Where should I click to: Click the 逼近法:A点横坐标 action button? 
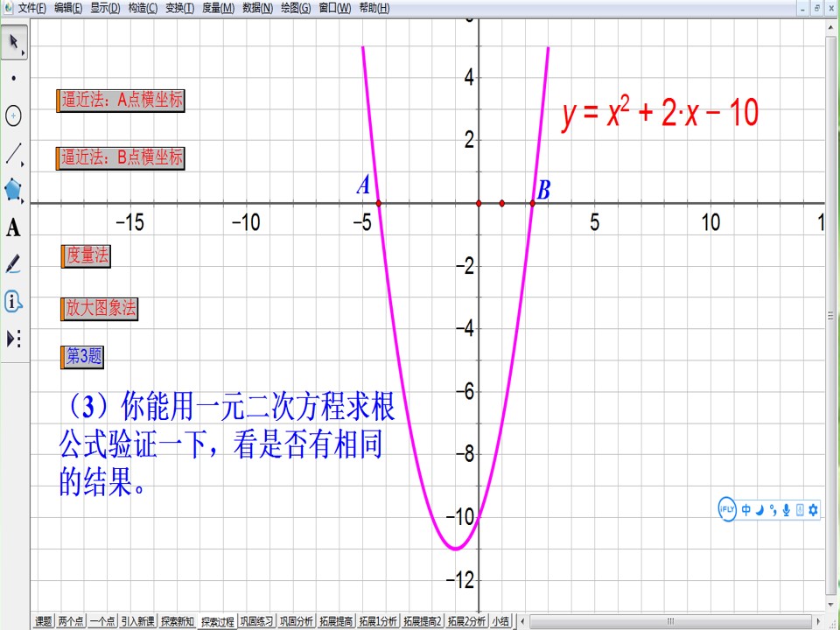(121, 101)
